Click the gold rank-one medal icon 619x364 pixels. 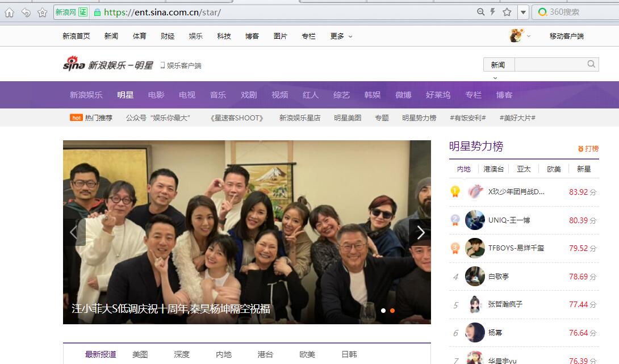tap(455, 192)
